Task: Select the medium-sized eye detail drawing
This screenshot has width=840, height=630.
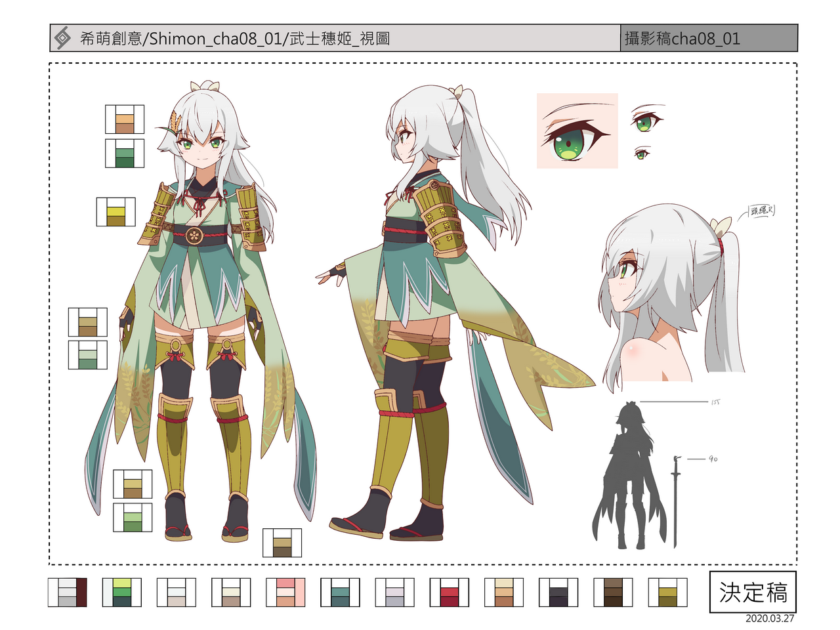Action: (x=646, y=121)
